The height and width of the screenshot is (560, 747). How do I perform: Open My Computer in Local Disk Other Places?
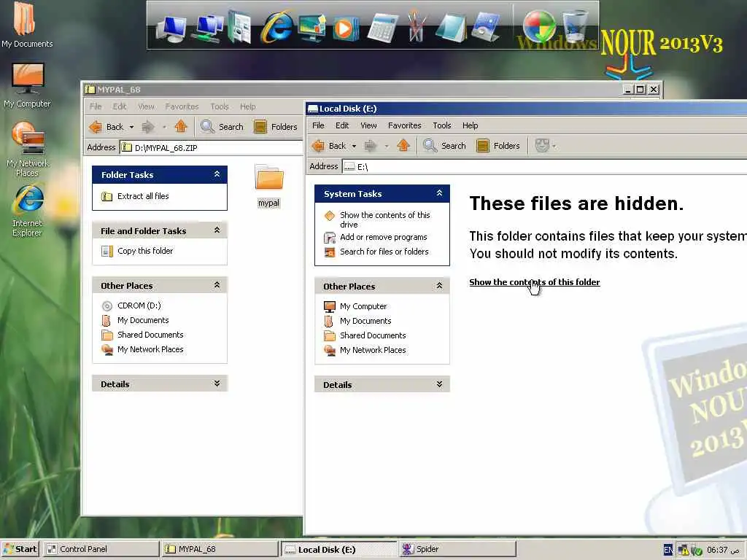tap(363, 306)
